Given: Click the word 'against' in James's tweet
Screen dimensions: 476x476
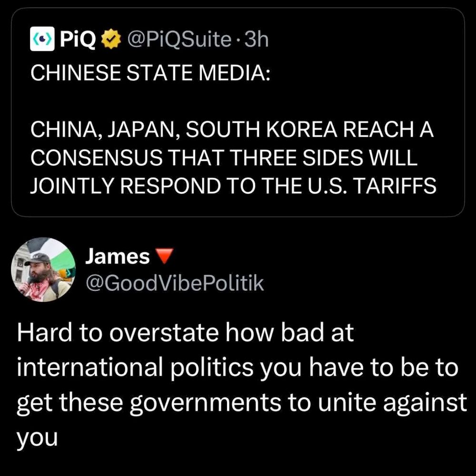Looking at the screenshot, I should pos(425,403).
